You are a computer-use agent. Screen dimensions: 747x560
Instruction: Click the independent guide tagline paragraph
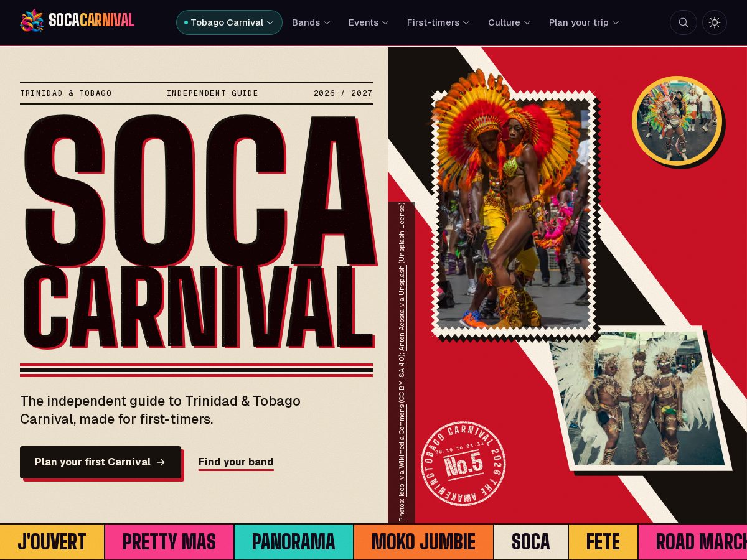tap(161, 410)
